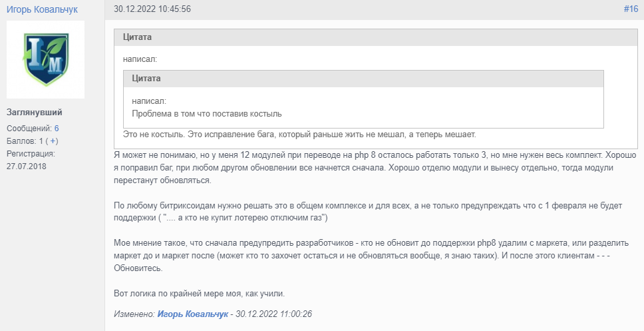
Task: Open the #16 post permalink
Action: [x=631, y=9]
